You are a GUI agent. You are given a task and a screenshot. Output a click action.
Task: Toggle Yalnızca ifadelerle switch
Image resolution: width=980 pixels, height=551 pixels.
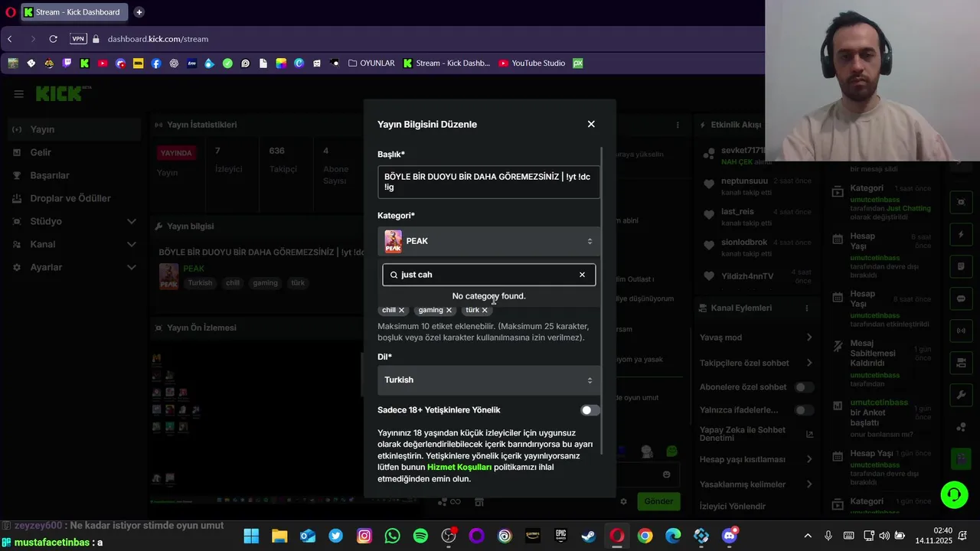pyautogui.click(x=804, y=410)
